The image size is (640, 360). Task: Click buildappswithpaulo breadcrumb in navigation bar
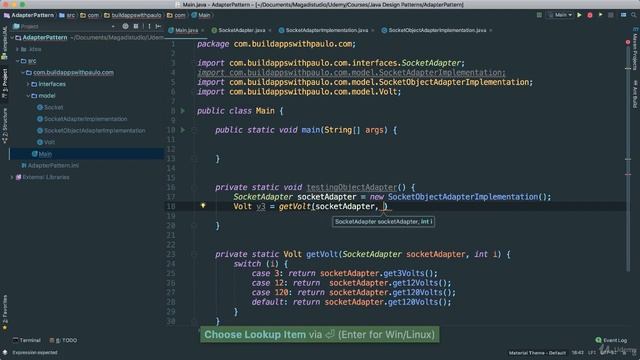click(132, 15)
